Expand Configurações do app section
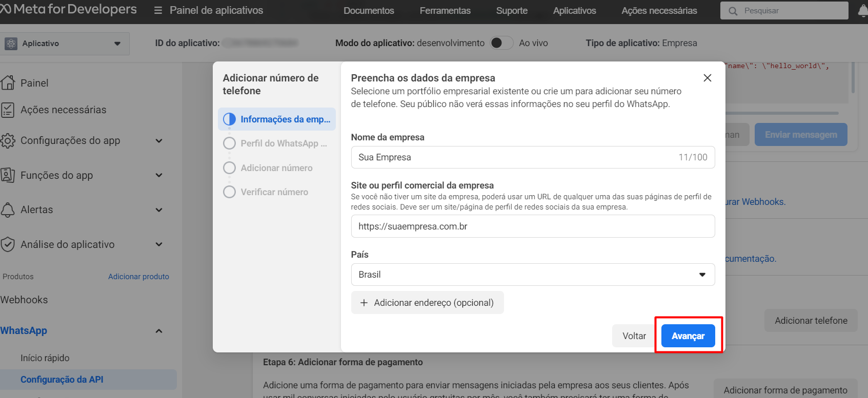The image size is (868, 398). [x=159, y=141]
